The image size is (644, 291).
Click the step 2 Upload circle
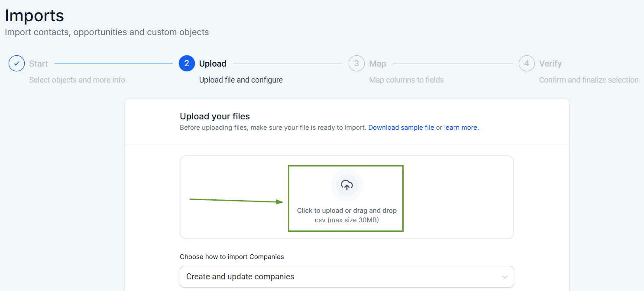click(x=187, y=64)
